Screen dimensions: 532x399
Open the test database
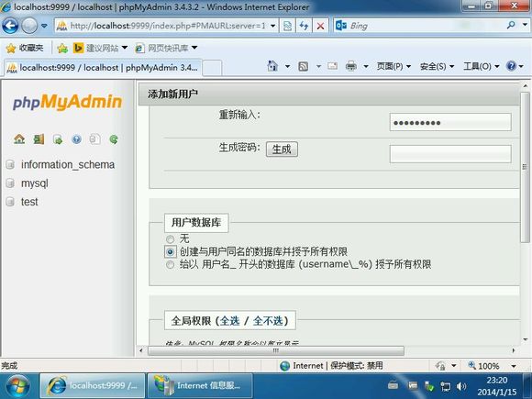29,202
